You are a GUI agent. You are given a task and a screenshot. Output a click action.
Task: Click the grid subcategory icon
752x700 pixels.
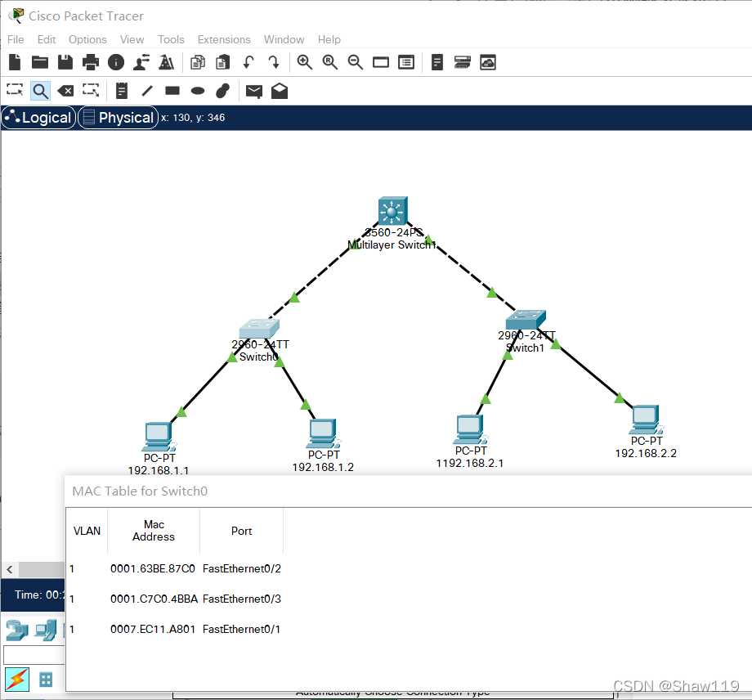tap(46, 680)
